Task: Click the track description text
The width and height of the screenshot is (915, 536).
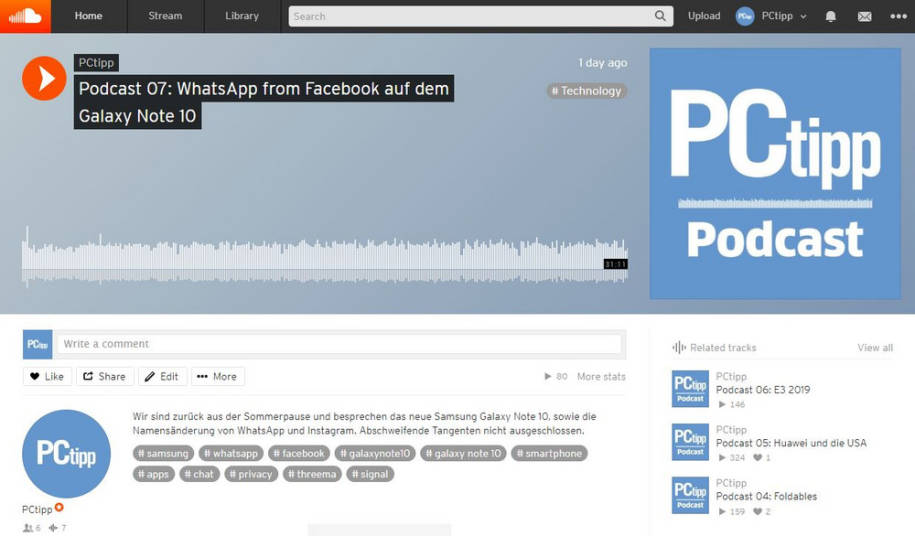Action: [364, 423]
